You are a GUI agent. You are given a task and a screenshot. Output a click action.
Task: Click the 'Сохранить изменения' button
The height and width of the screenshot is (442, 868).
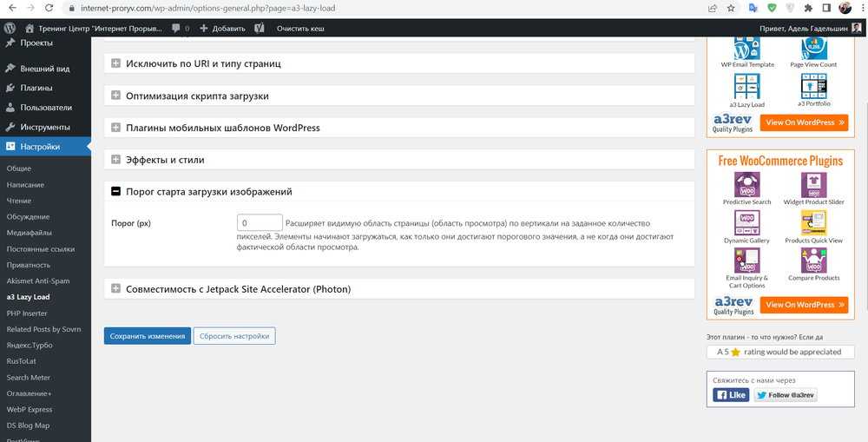[147, 336]
